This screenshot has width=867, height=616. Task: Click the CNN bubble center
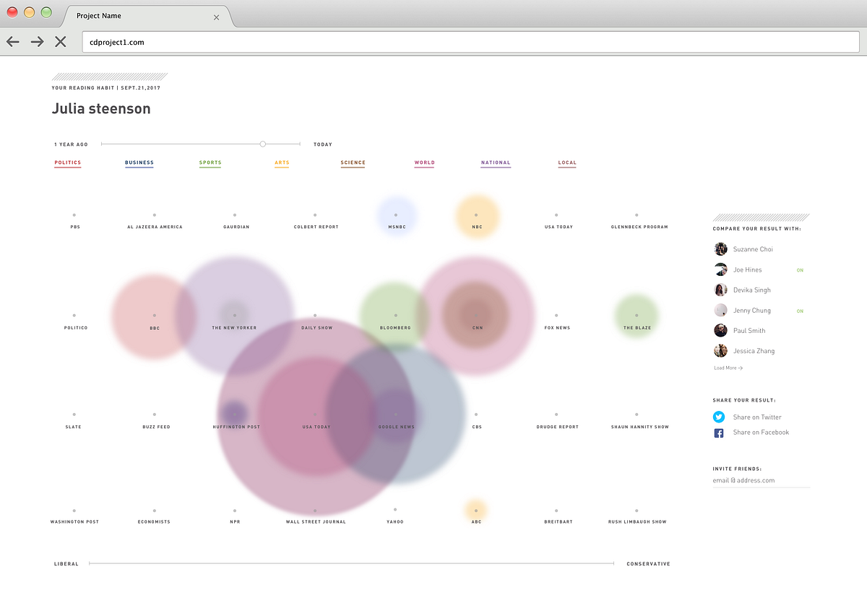click(x=476, y=316)
